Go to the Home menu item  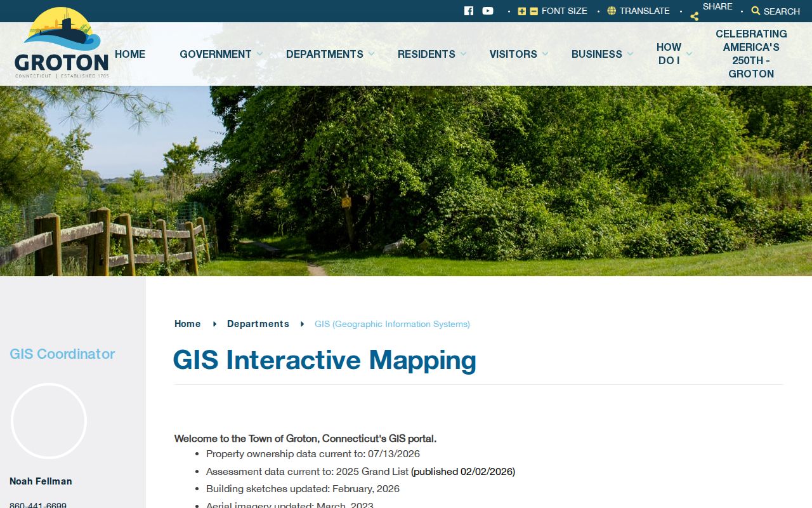(130, 54)
